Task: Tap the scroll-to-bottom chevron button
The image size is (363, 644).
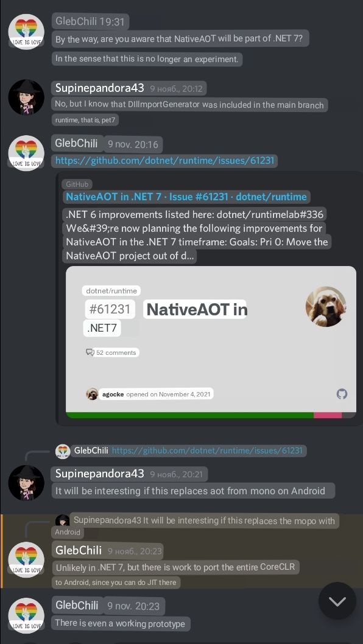Action: (x=337, y=601)
